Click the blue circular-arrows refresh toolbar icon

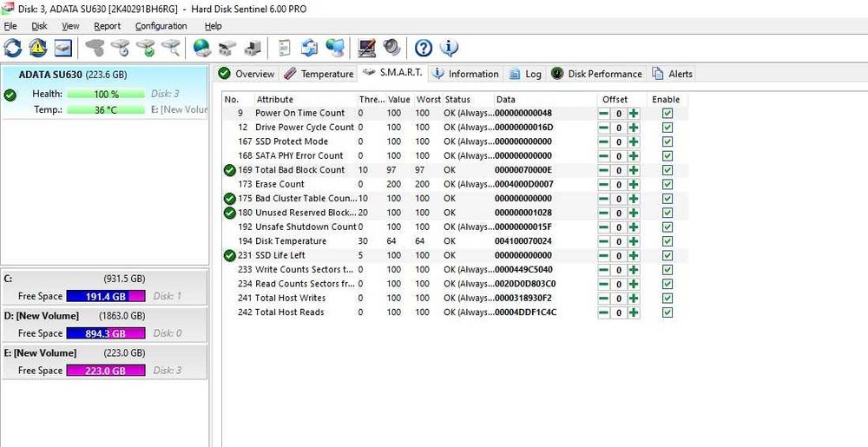pyautogui.click(x=12, y=48)
